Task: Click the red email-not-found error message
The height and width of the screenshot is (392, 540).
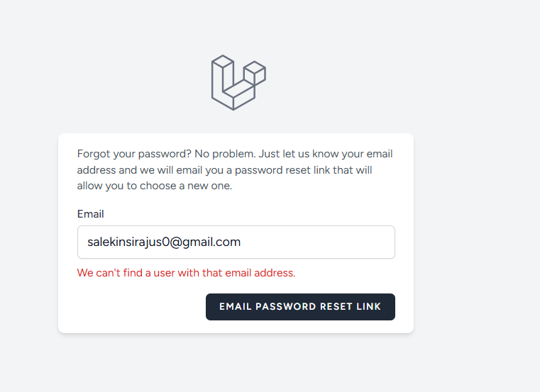Action: coord(186,273)
